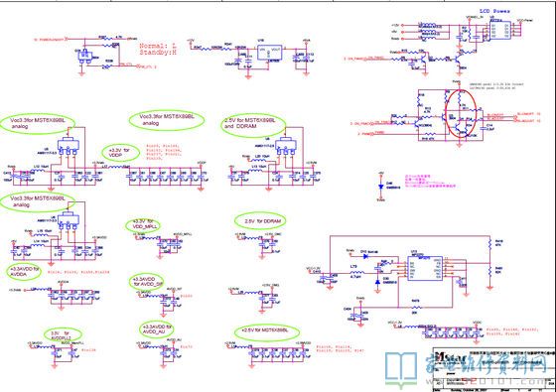Click the LCD Power section title

(x=494, y=11)
